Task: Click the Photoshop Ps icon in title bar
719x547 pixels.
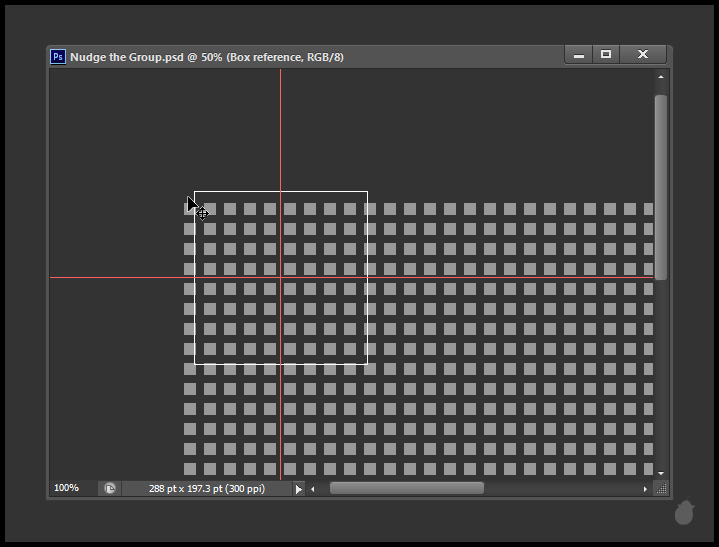Action: tap(58, 57)
